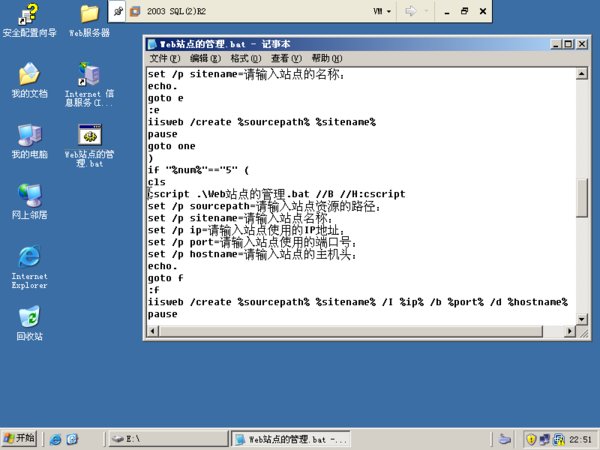600x450 pixels.
Task: Select Web站点的管理.bat file on desktop
Action: coord(88,135)
